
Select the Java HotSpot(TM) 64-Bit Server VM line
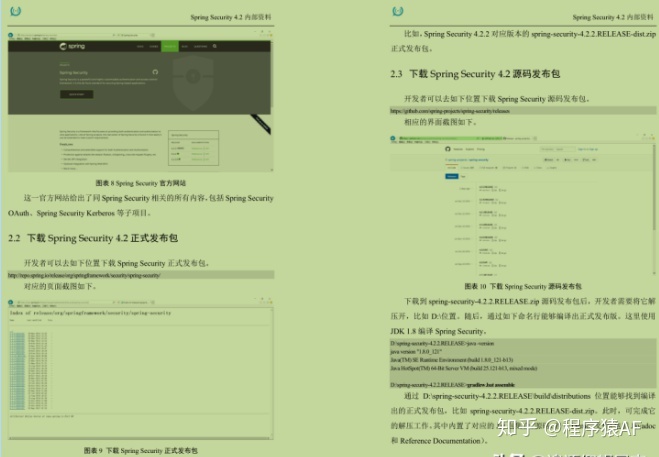coord(464,368)
